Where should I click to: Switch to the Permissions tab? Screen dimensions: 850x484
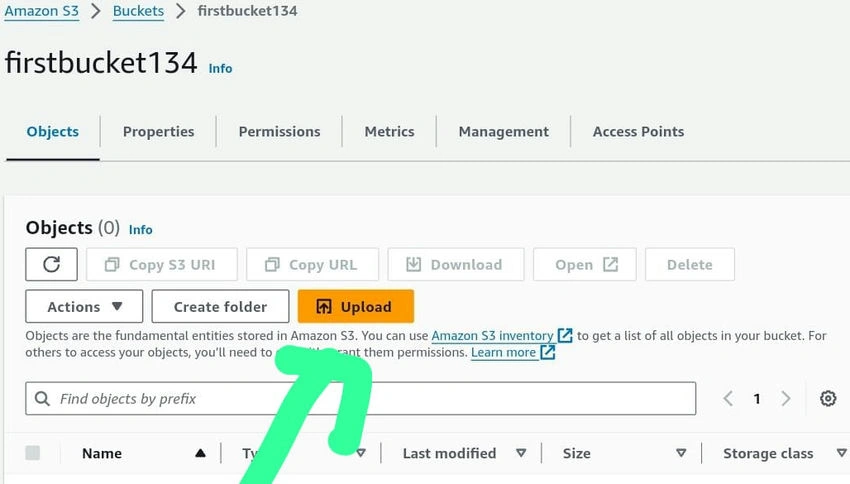pos(279,132)
